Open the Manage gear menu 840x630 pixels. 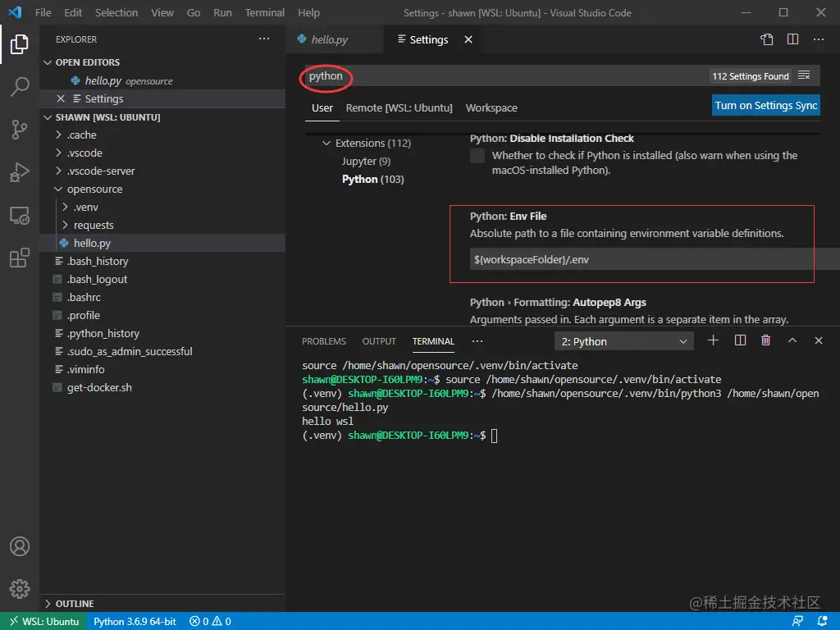tap(20, 589)
